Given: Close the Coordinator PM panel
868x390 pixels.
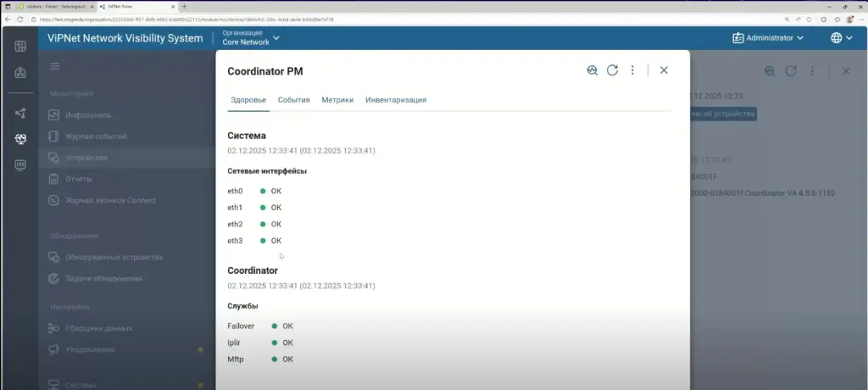Looking at the screenshot, I should (664, 70).
